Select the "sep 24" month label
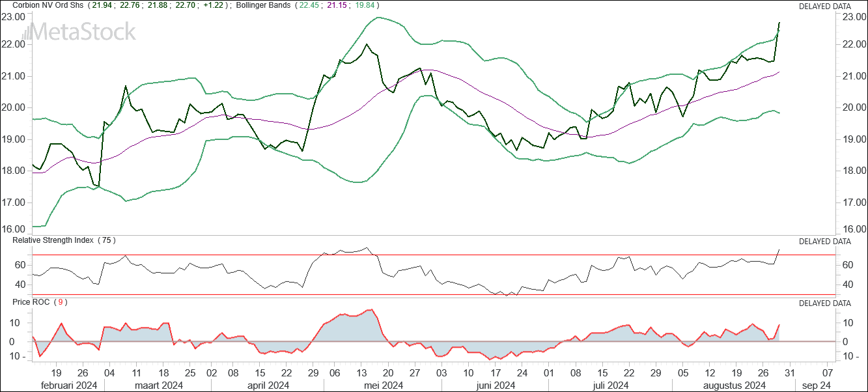 pyautogui.click(x=815, y=385)
